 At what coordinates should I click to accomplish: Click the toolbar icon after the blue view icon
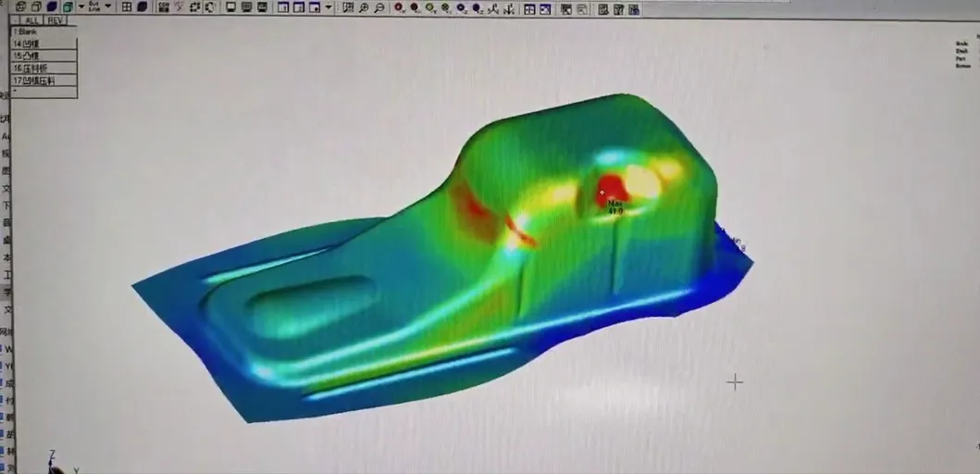566,8
